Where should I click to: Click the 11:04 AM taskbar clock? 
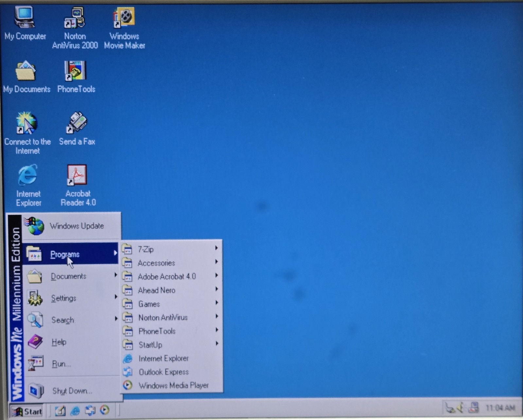tap(500, 408)
